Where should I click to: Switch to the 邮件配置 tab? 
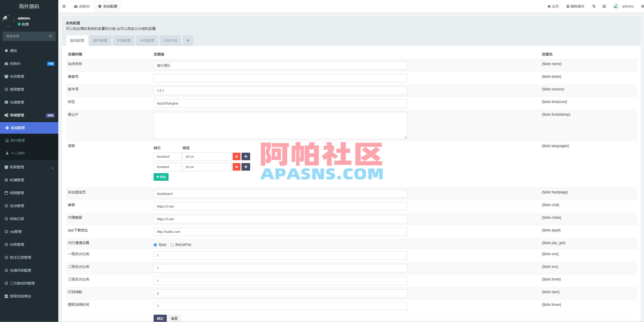pos(100,41)
